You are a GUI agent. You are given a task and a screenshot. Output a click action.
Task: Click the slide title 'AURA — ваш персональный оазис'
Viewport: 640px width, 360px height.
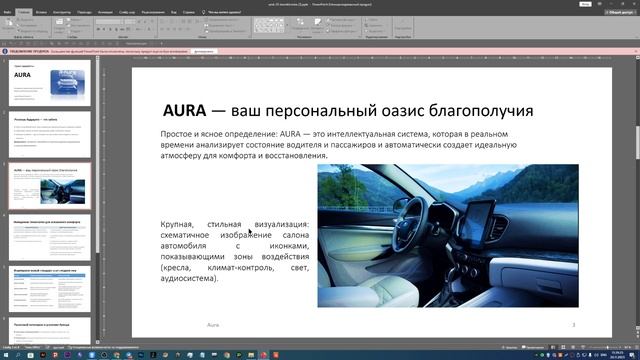[348, 111]
